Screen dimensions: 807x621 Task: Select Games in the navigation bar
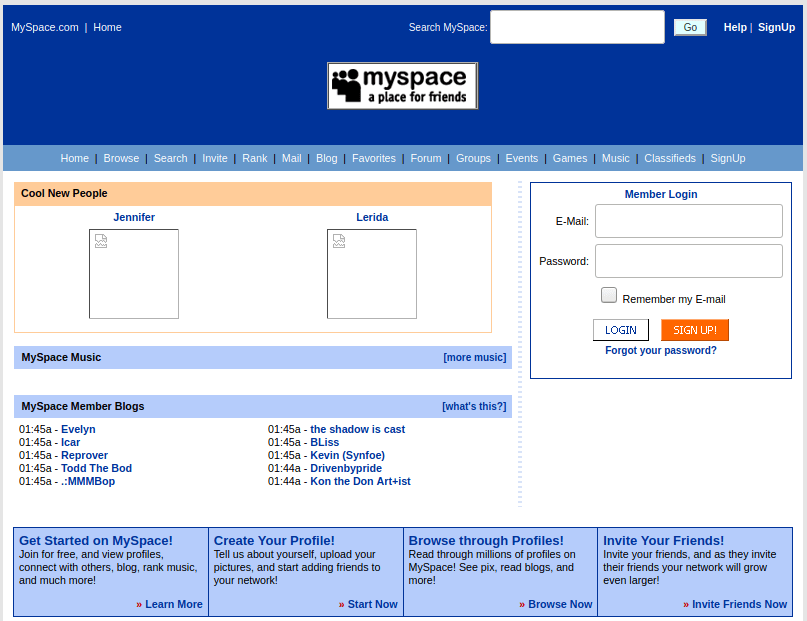click(570, 158)
